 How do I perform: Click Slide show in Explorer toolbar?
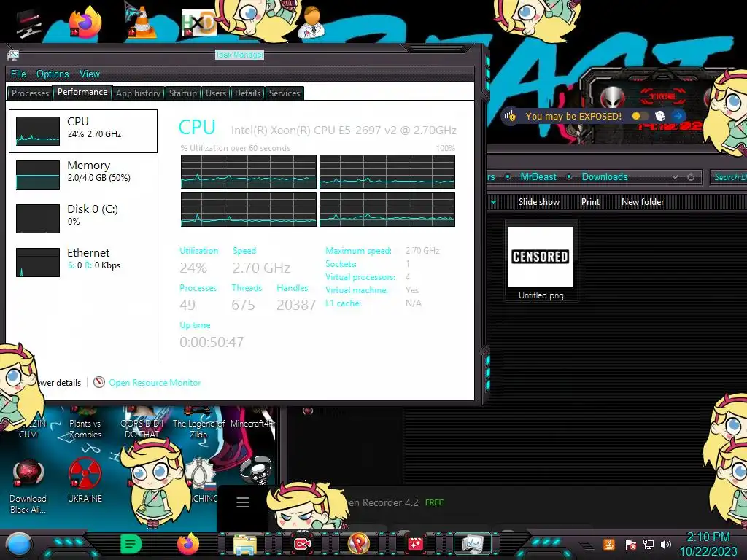539,202
